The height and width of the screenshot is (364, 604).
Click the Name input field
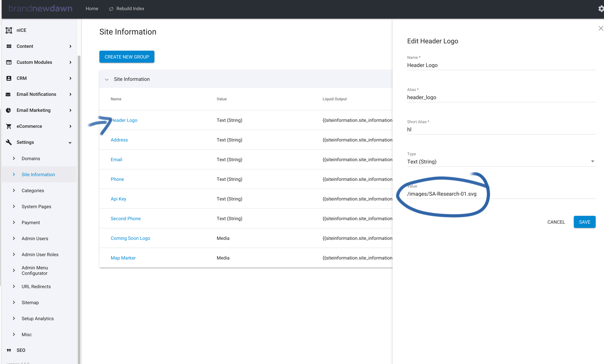click(501, 65)
